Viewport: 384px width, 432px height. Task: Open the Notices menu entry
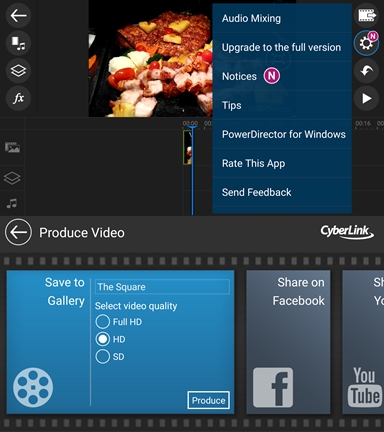click(282, 76)
